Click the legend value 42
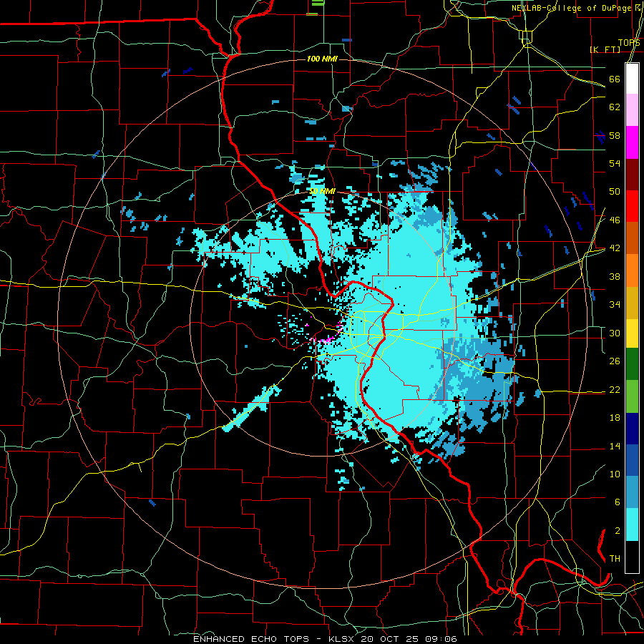Viewport: 644px width, 644px height. (615, 248)
